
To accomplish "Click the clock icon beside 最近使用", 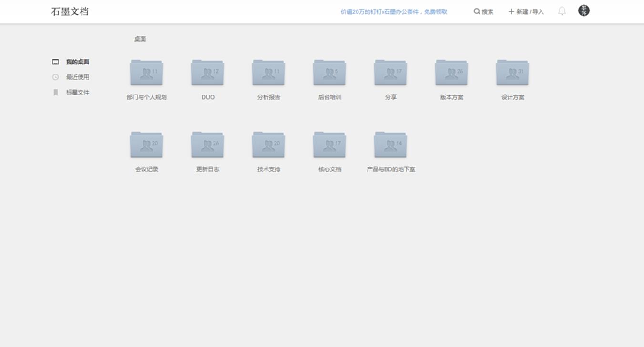I will pos(56,77).
